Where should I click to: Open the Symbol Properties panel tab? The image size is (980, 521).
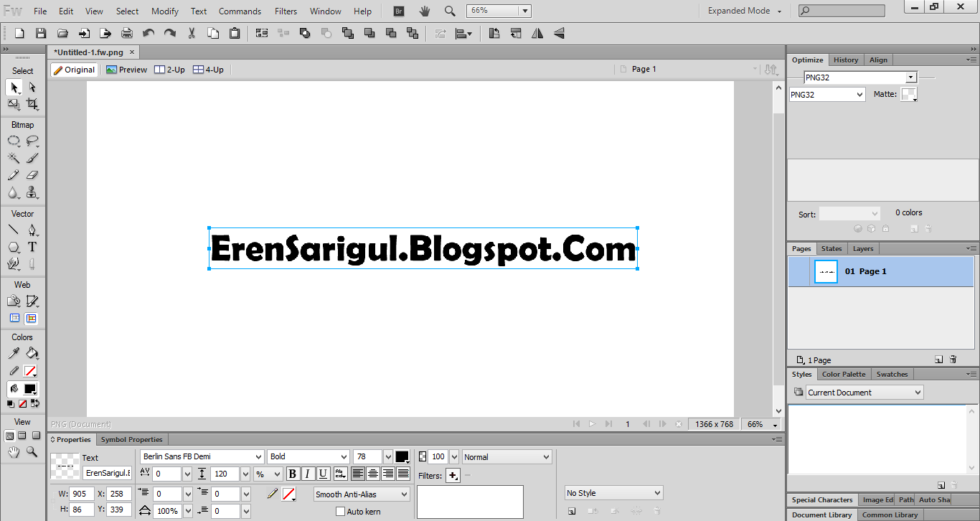[132, 439]
